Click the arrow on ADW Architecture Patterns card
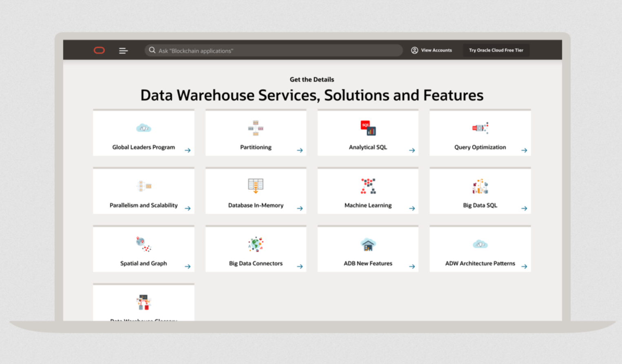 [524, 267]
